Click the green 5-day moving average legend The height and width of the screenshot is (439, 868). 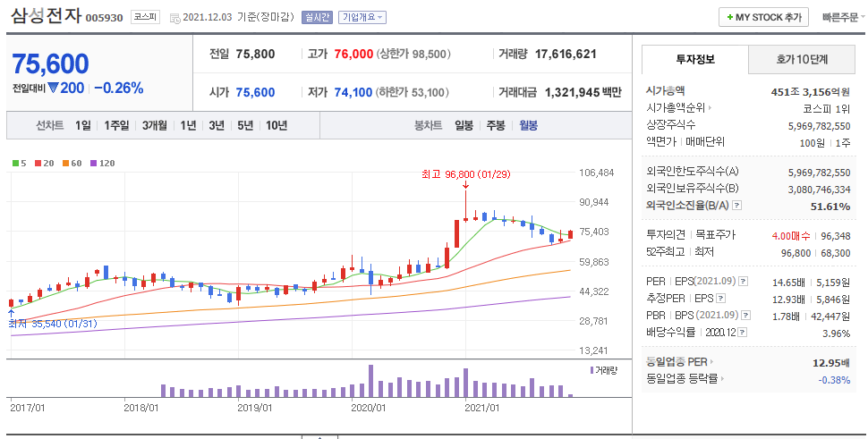pyautogui.click(x=20, y=163)
